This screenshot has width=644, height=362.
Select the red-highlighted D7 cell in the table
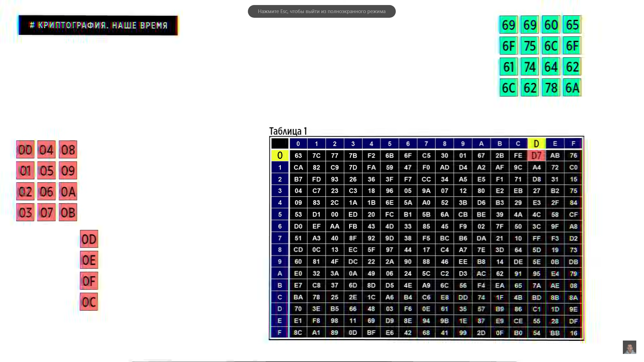536,156
